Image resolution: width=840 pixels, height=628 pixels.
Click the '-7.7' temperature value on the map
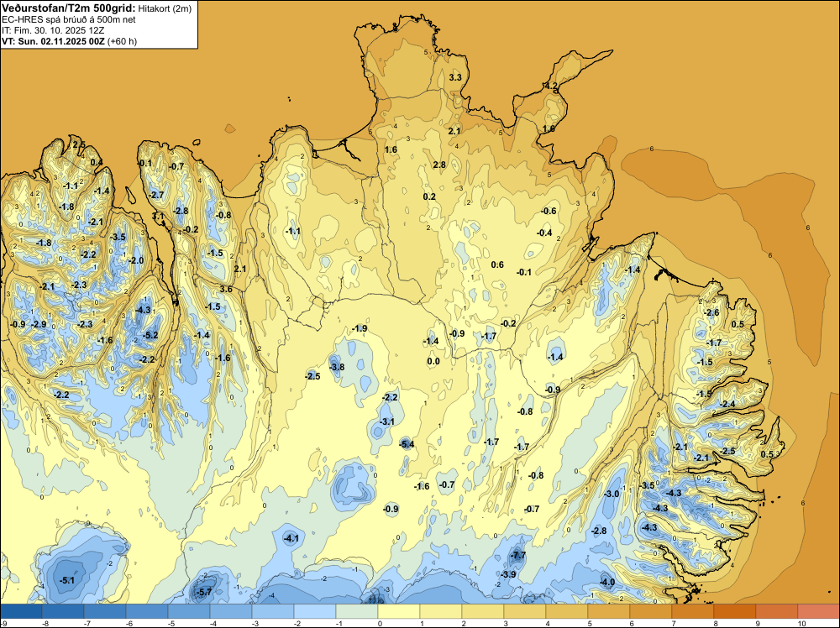[518, 556]
